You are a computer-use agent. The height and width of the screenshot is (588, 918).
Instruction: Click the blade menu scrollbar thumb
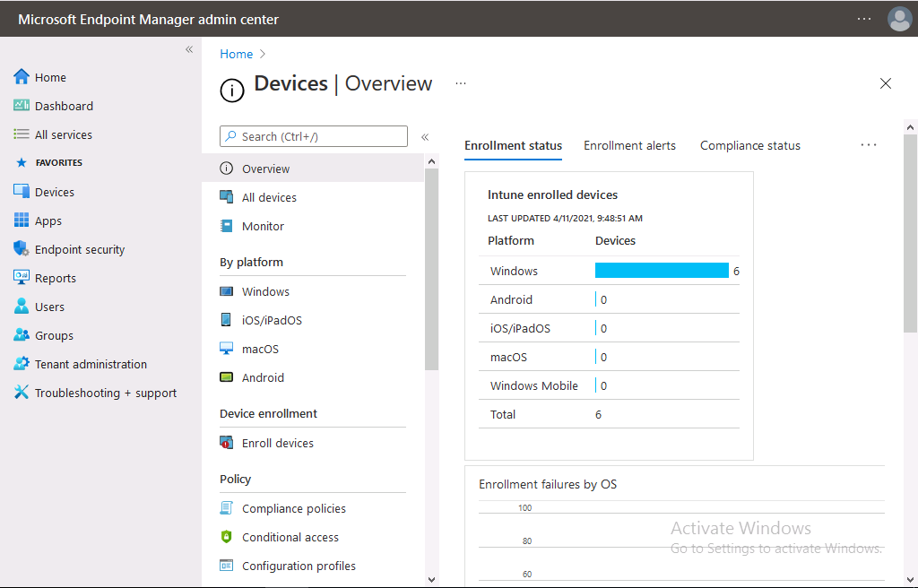point(431,270)
